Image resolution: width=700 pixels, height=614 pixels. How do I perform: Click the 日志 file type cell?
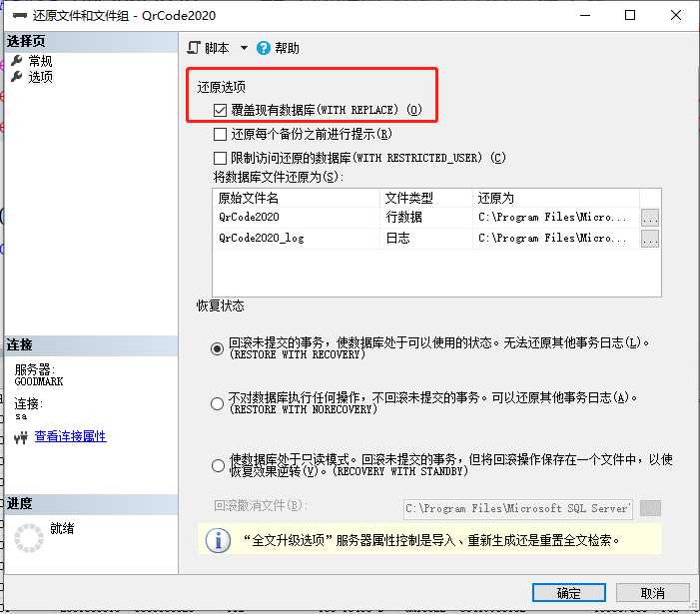pos(426,239)
